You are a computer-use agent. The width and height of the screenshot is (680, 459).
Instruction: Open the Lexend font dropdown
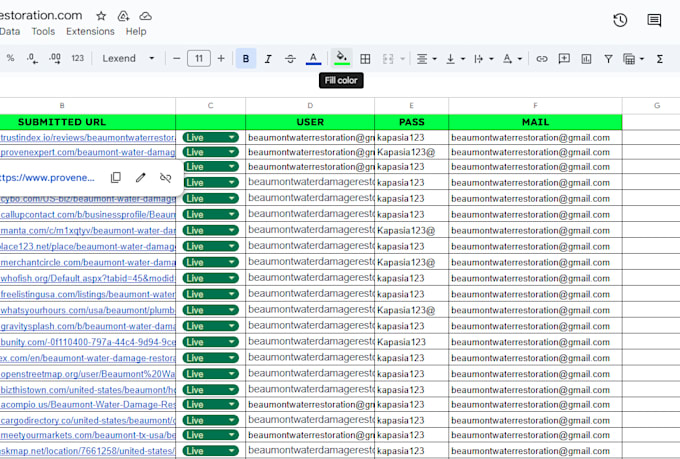(x=128, y=58)
